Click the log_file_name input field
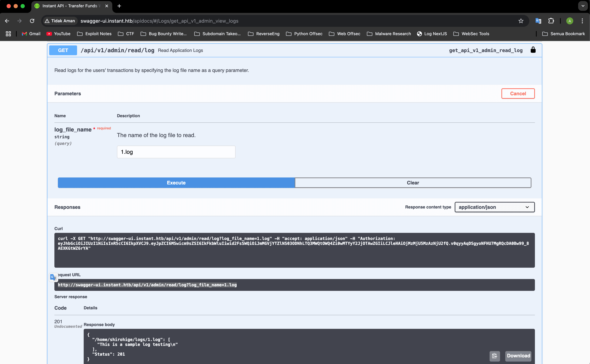The height and width of the screenshot is (364, 590). (x=176, y=152)
